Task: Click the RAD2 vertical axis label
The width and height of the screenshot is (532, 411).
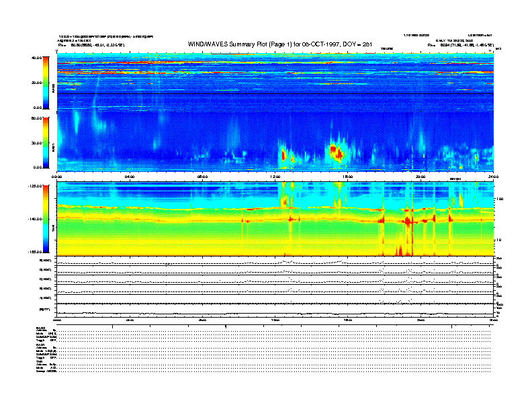Action: pos(53,89)
